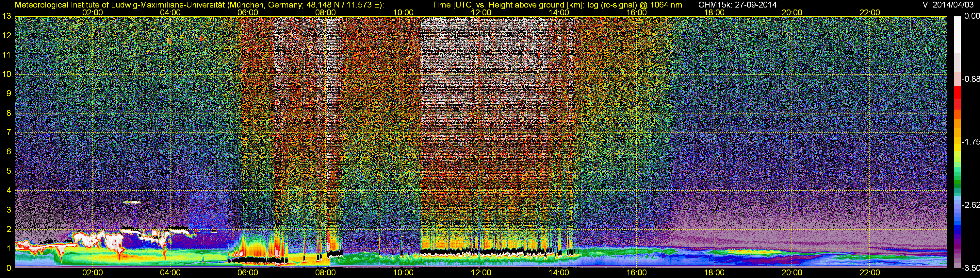This screenshot has height=278, width=980.
Task: Click the 20:00 label on the top time axis
Action: (x=792, y=12)
